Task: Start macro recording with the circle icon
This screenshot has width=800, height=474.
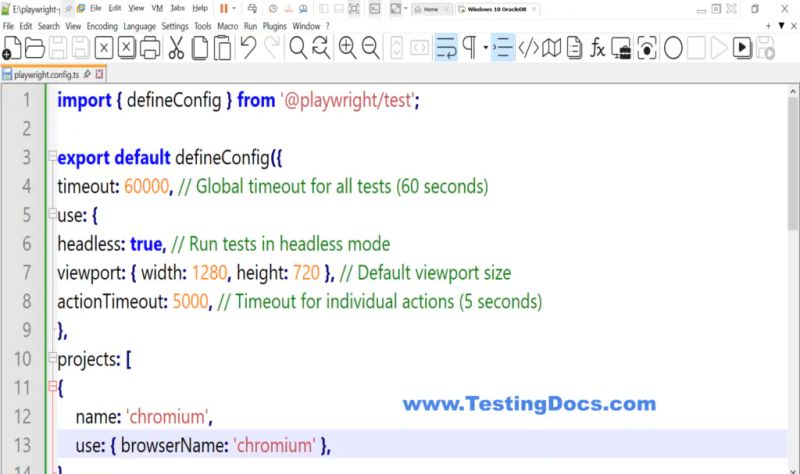Action: pos(673,48)
